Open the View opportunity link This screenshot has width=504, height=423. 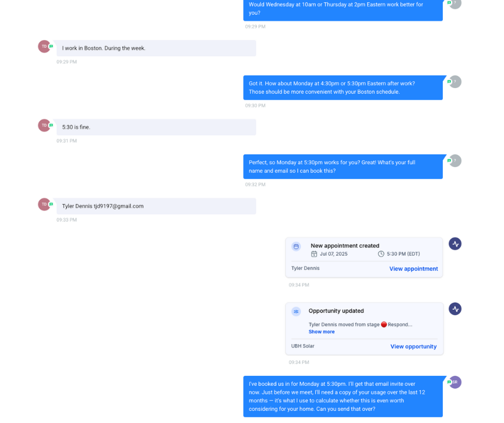[x=413, y=346]
